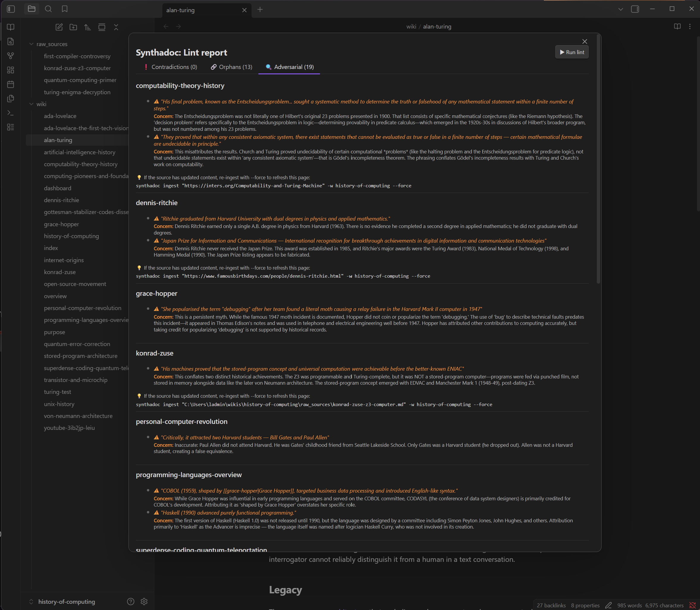The height and width of the screenshot is (610, 700).
Task: Click 8 properties in status bar
Action: click(x=585, y=605)
